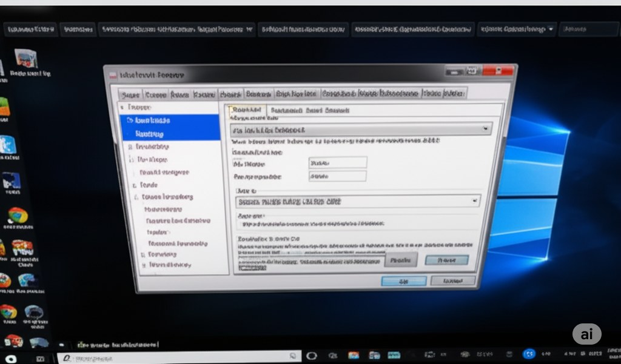Click the lower small text field in dialog
This screenshot has width=621, height=364.
coord(337,176)
